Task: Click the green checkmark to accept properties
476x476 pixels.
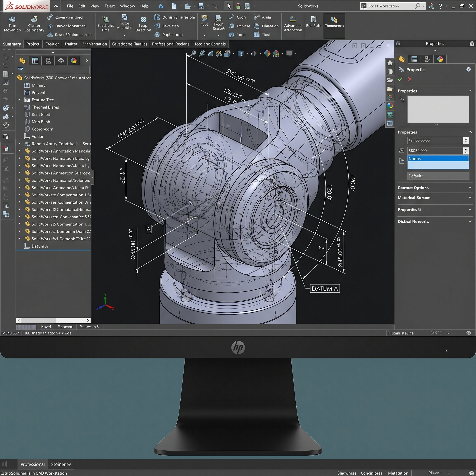Action: point(400,79)
